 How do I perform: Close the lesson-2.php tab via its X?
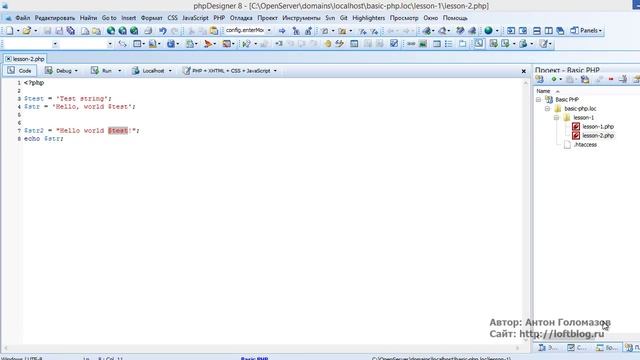point(8,59)
